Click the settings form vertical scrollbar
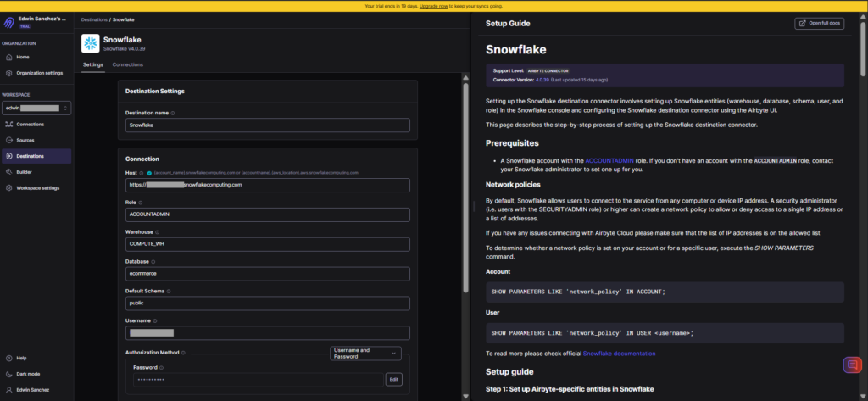 465,188
